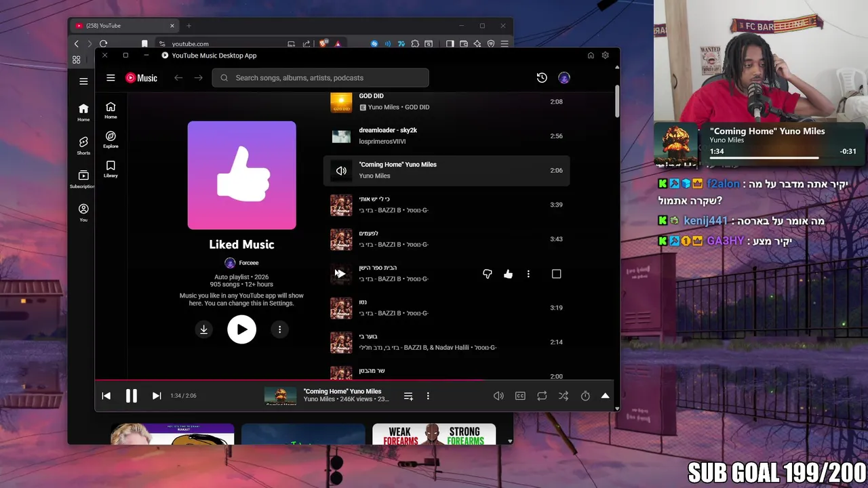Mute the player volume
Viewport: 868px width, 488px height.
pos(498,396)
